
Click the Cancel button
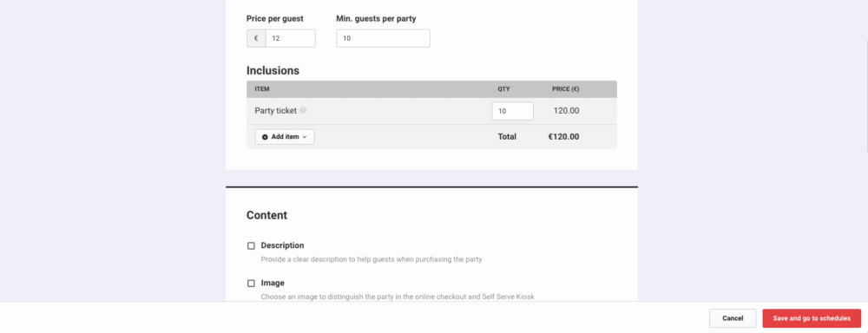point(733,318)
